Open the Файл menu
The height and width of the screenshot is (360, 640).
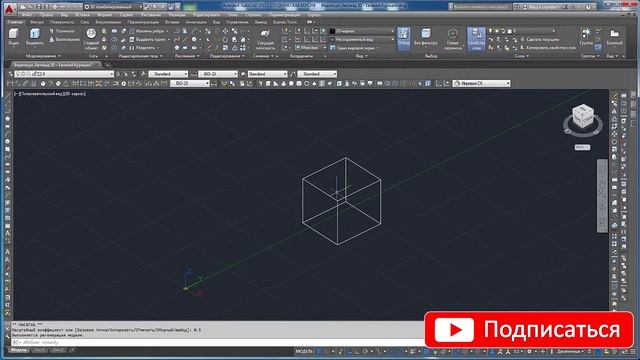27,15
